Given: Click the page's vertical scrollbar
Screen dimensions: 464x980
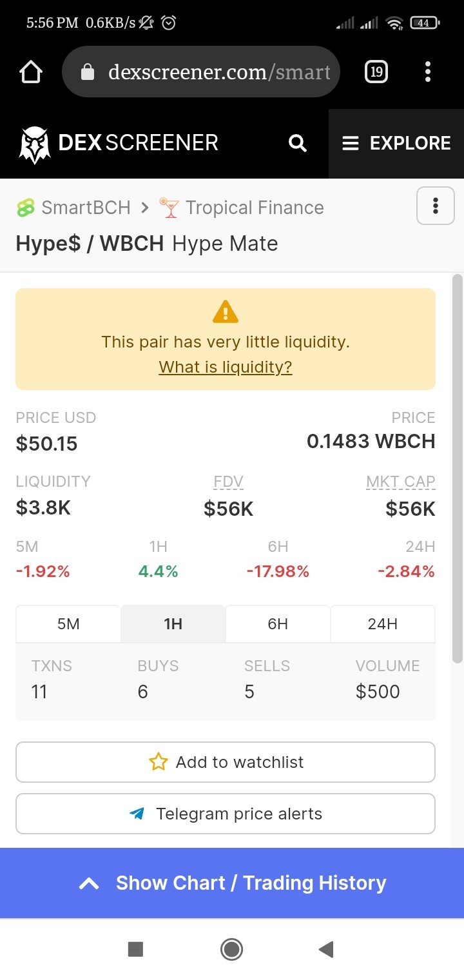Looking at the screenshot, I should pyautogui.click(x=458, y=469).
